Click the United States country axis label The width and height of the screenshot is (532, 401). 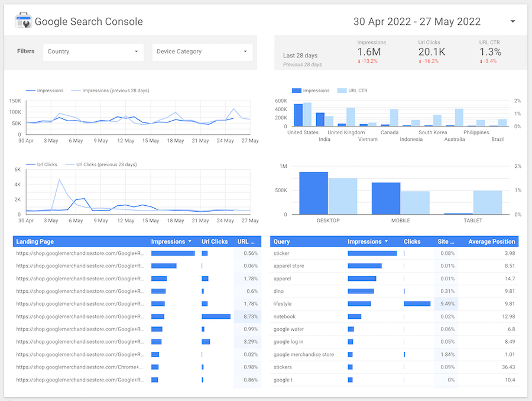point(303,132)
